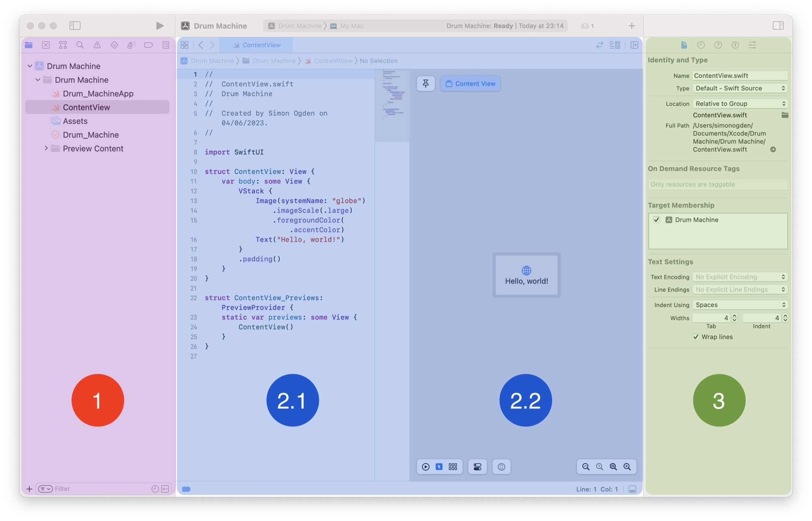The width and height of the screenshot is (812, 521).
Task: Open the navigator filter options dropdown
Action: [45, 489]
